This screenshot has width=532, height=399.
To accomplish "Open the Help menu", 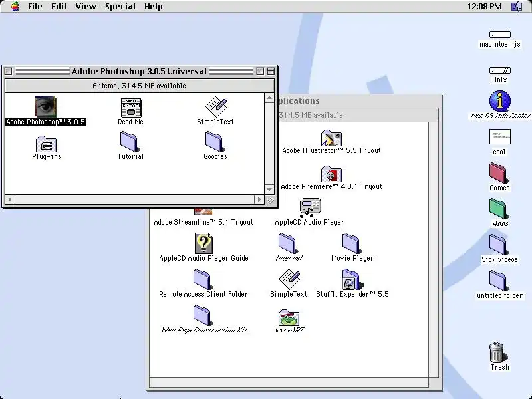I will pos(154,7).
